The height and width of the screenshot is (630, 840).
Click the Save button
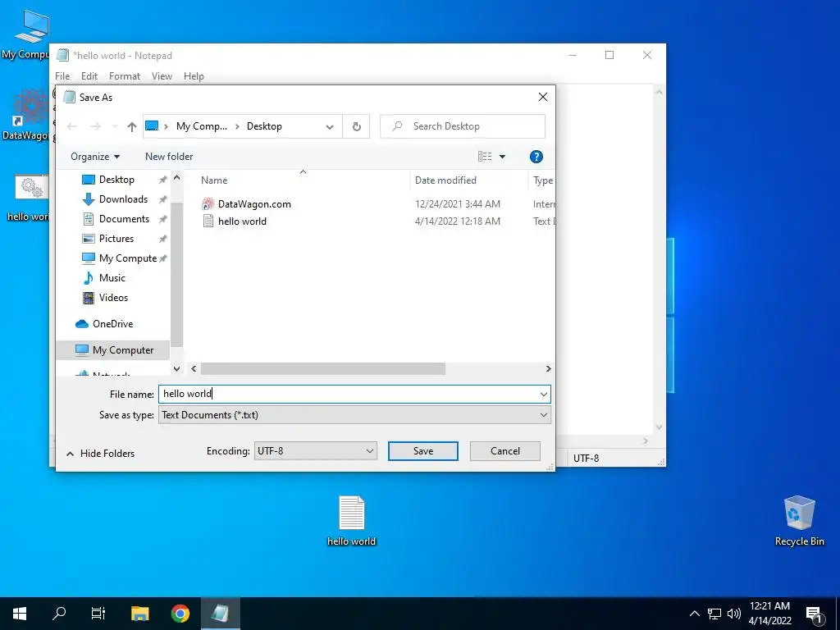423,451
